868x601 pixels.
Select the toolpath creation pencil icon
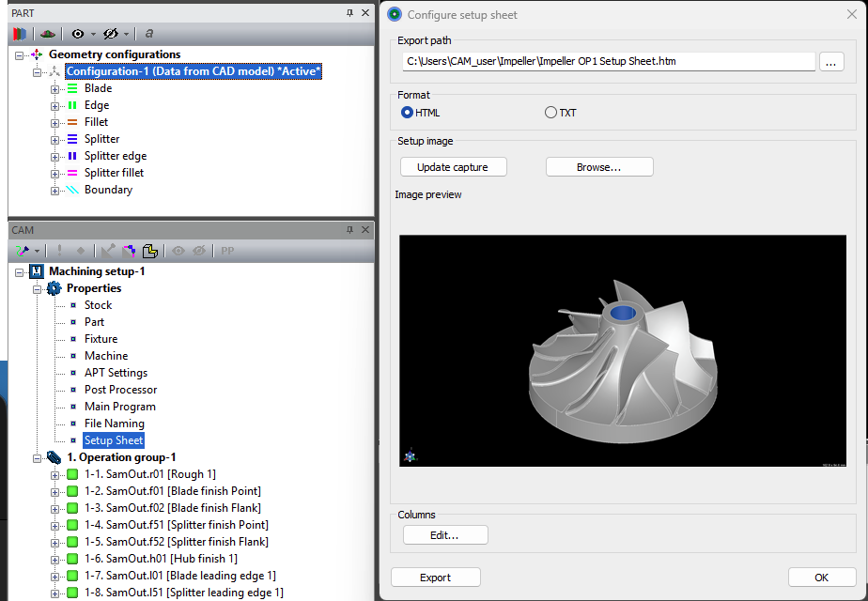21,251
